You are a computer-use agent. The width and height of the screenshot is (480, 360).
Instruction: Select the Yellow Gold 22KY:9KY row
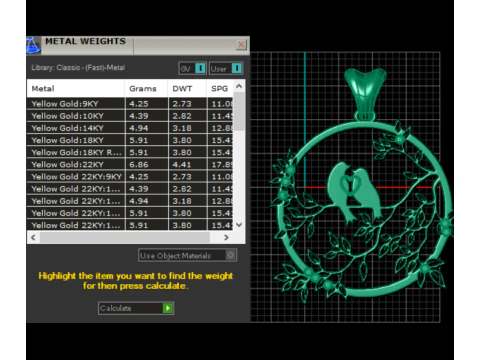[130, 177]
